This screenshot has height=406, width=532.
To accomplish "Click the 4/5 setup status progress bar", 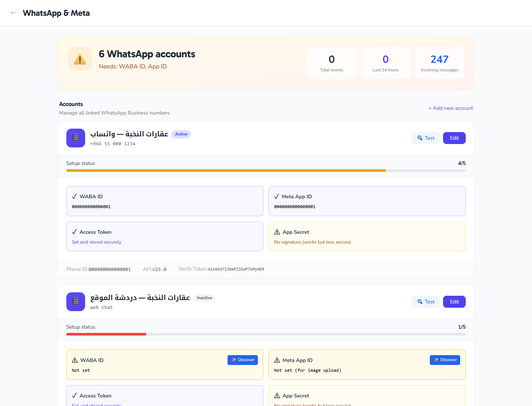I will [x=266, y=171].
